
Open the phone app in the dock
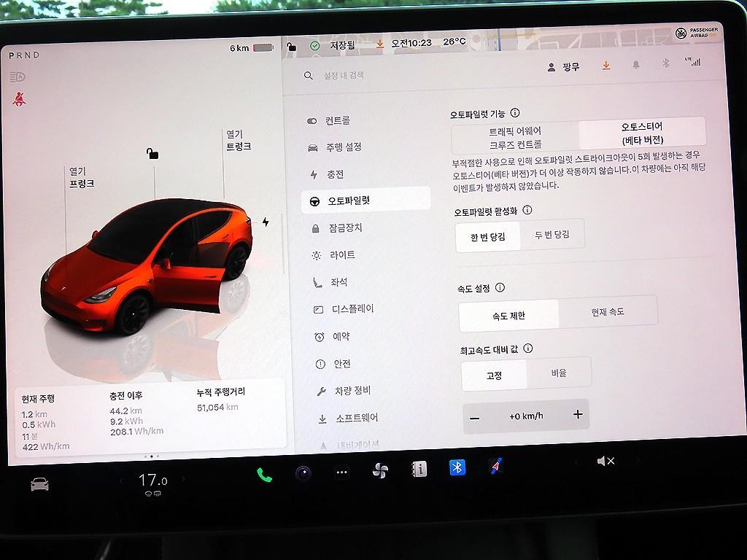[x=264, y=474]
